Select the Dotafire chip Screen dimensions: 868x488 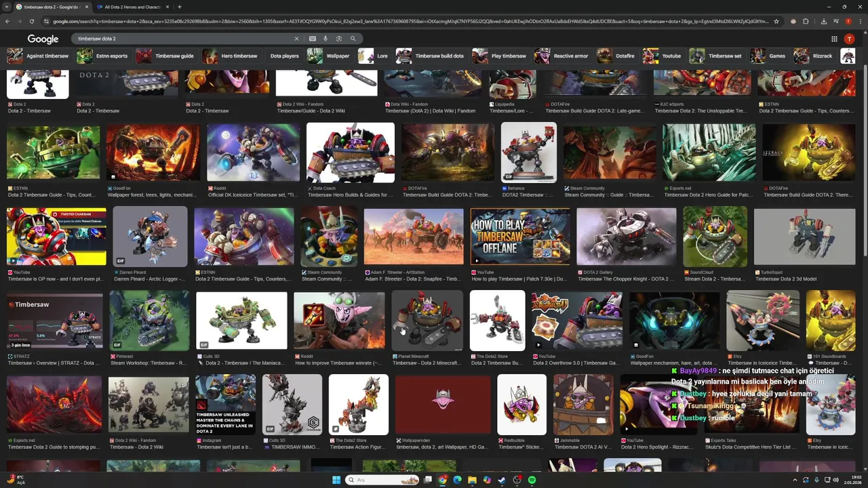click(x=616, y=56)
